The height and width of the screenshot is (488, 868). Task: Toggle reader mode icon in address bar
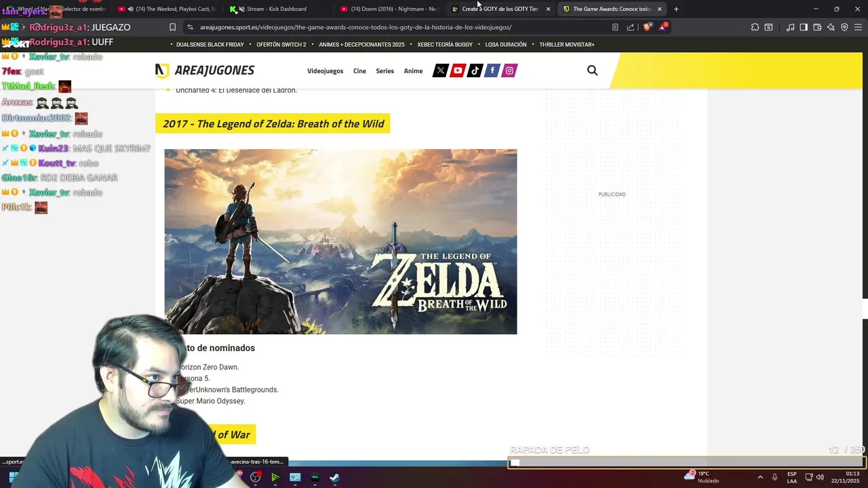[x=615, y=27]
